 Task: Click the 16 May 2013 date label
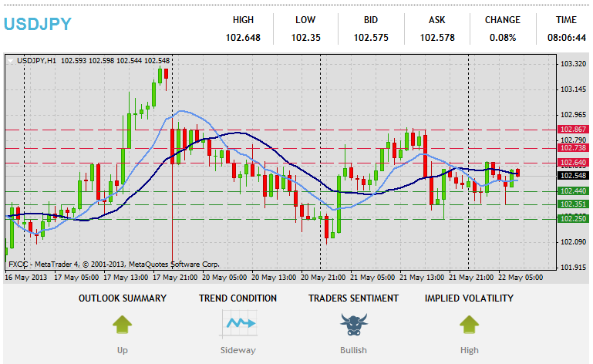25,278
